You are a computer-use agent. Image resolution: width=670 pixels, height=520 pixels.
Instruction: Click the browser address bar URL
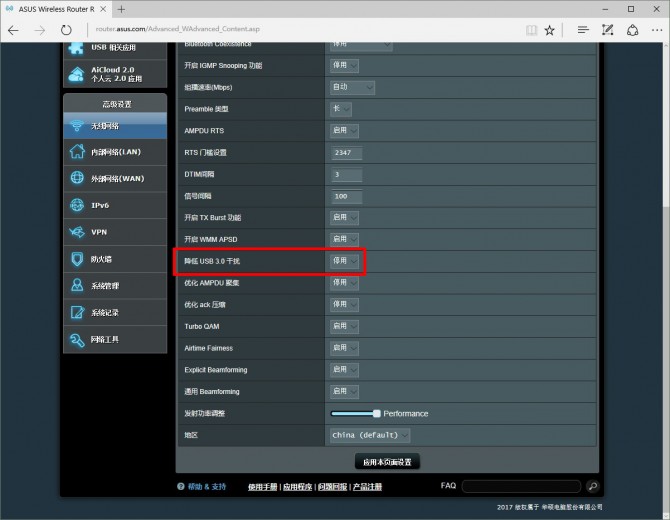177,29
